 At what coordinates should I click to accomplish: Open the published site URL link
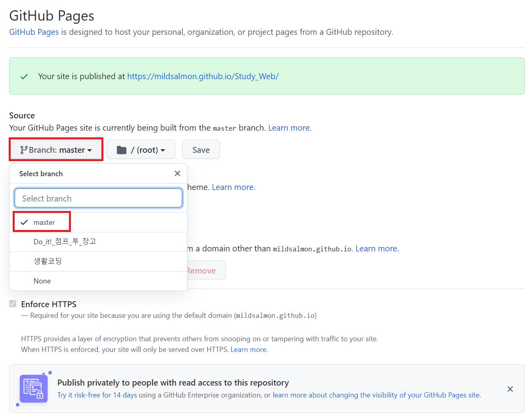[203, 76]
